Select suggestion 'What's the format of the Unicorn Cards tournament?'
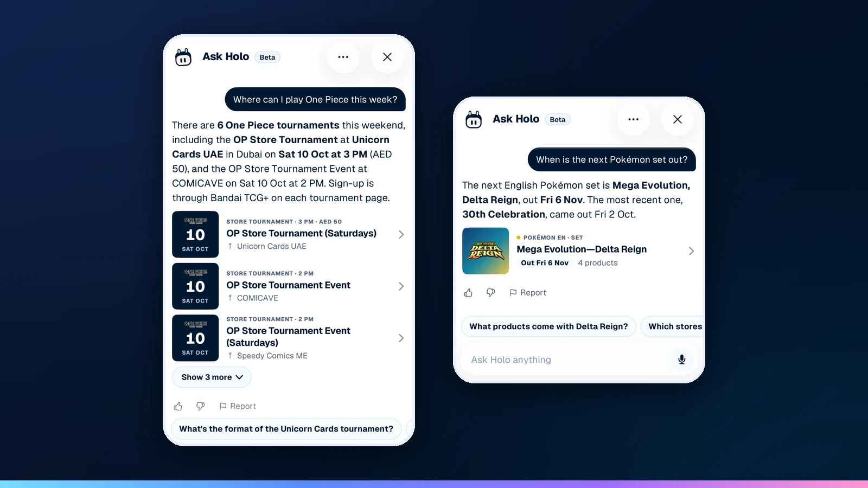The height and width of the screenshot is (488, 868). [286, 429]
